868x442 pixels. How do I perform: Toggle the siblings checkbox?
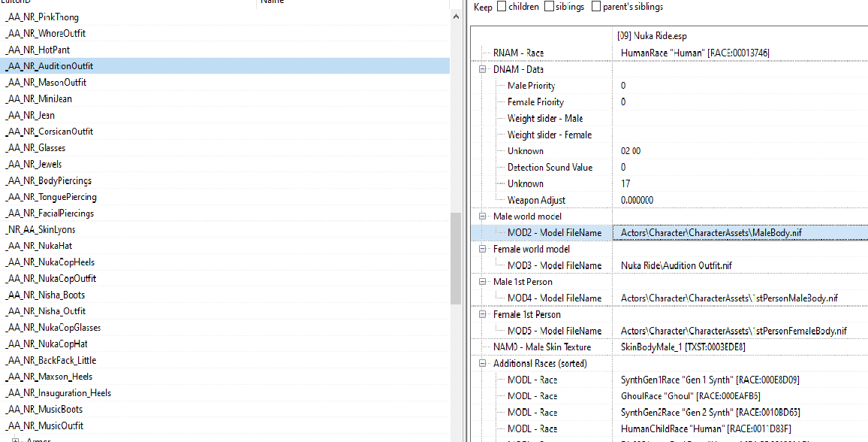click(549, 7)
